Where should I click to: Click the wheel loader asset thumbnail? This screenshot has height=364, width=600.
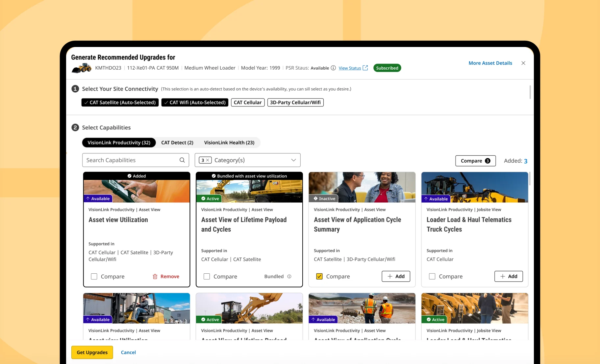[82, 68]
